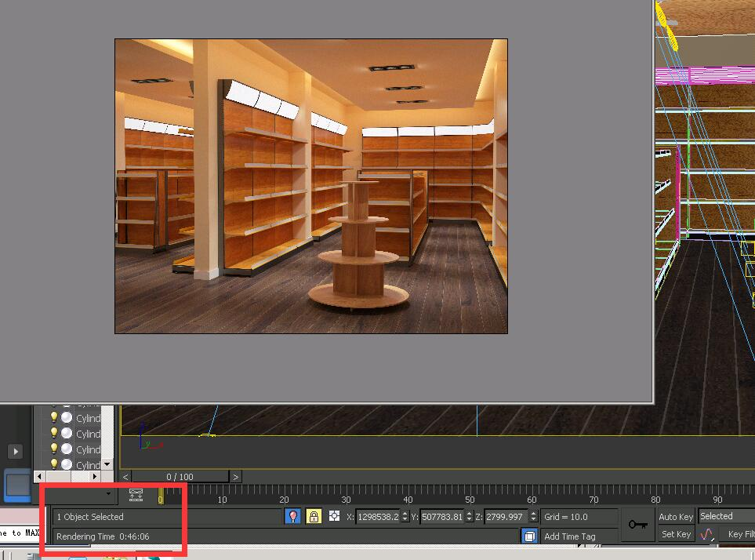Toggle the Selection Lock padlock icon

click(x=314, y=516)
